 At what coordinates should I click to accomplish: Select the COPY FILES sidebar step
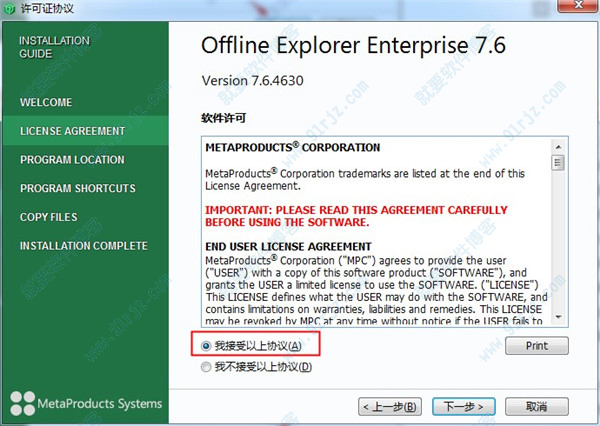pos(50,217)
